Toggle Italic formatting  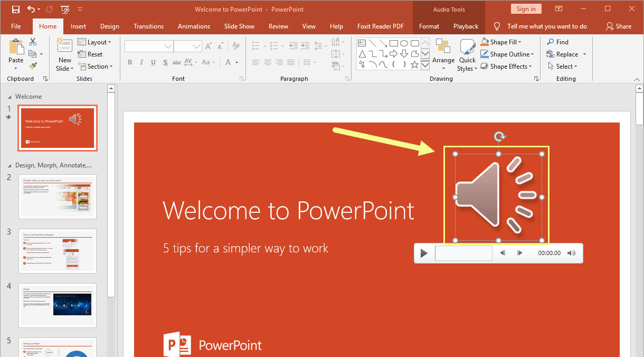click(x=141, y=62)
